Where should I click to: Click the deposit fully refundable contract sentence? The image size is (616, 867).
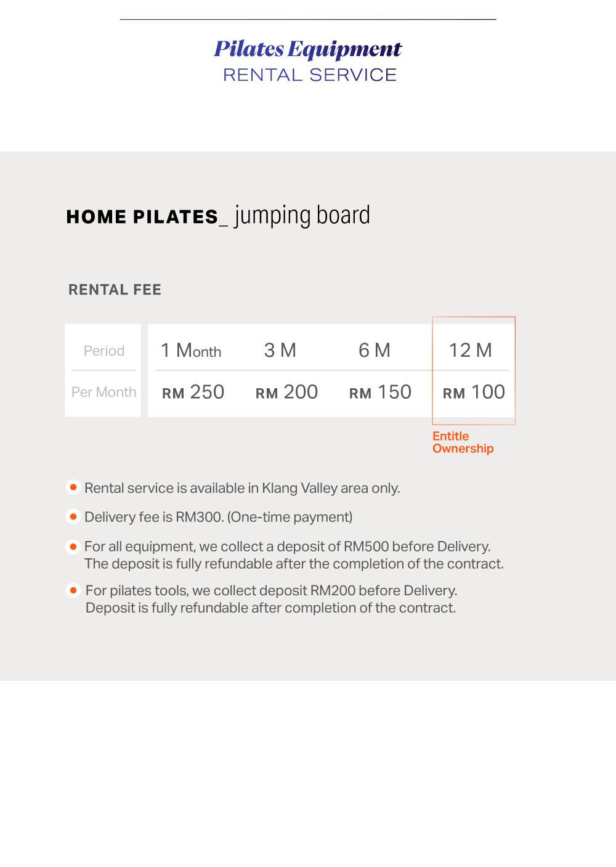pos(294,564)
